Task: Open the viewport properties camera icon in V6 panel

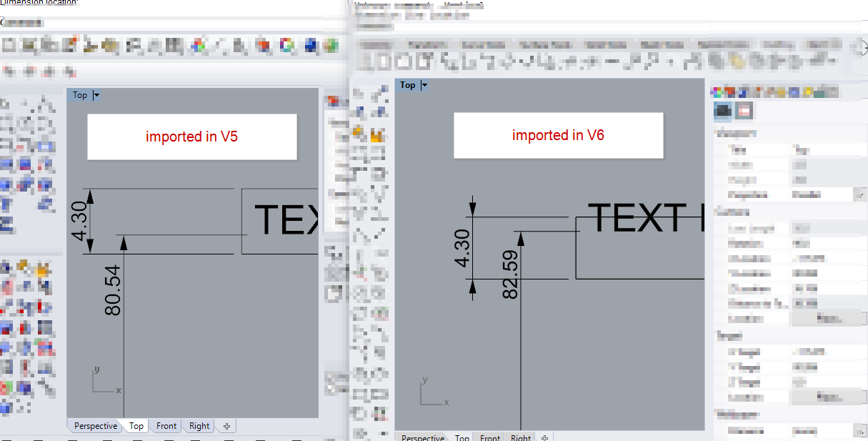Action: [723, 110]
